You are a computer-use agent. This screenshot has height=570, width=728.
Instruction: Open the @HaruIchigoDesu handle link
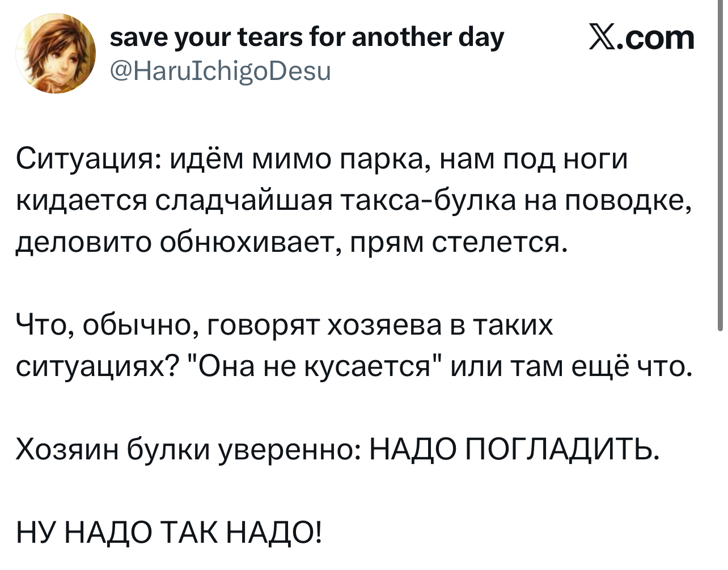pos(220,71)
